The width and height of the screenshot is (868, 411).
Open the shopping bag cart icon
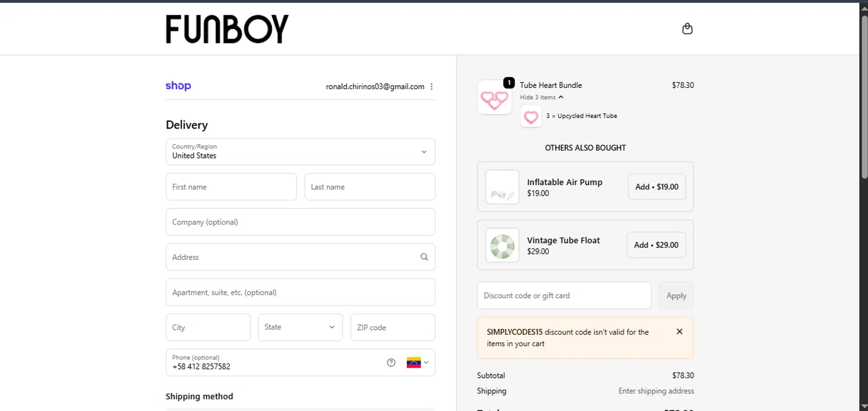tap(687, 28)
